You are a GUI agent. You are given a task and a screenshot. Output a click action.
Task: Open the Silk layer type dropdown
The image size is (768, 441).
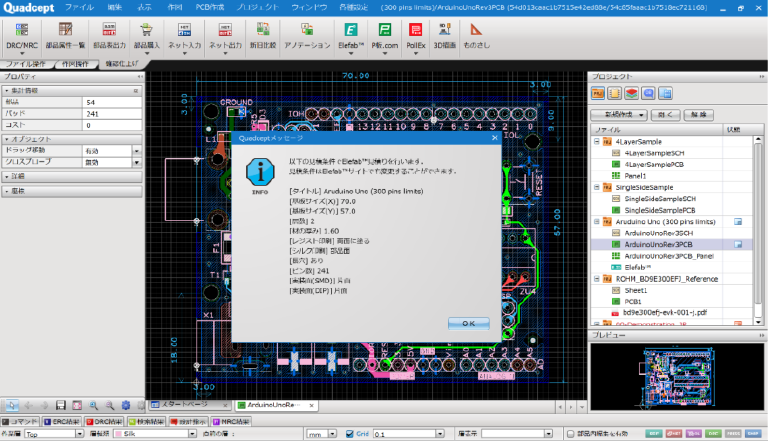point(192,434)
